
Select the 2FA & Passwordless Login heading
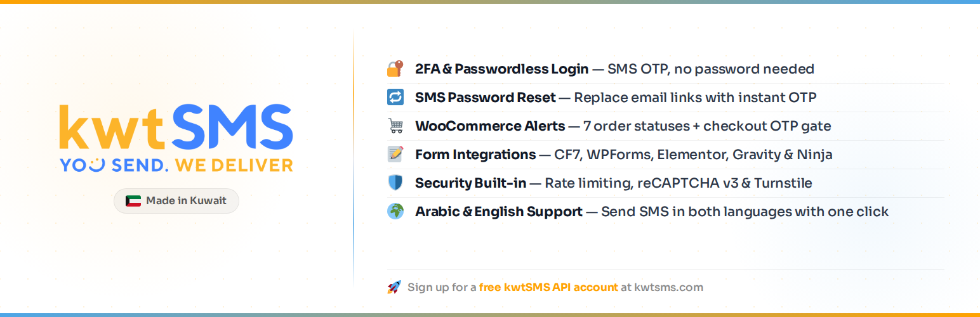[x=501, y=69]
